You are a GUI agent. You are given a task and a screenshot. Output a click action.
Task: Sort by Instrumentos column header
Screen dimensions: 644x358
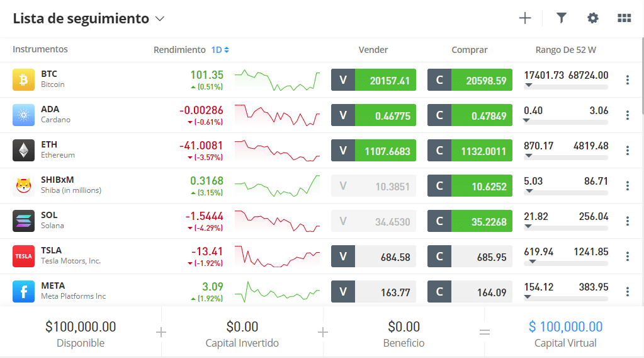40,49
